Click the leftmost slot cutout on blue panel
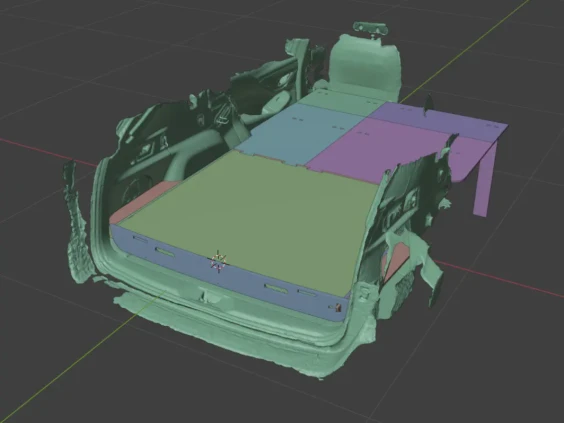Image resolution: width=564 pixels, height=423 pixels. pyautogui.click(x=141, y=239)
